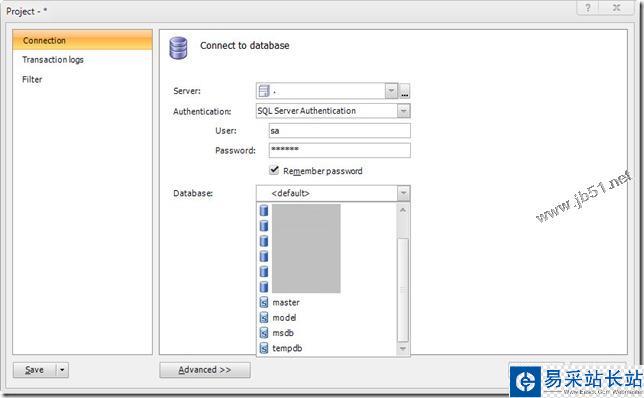Click the master system database icon
Screen dimensions: 644x398
click(264, 303)
